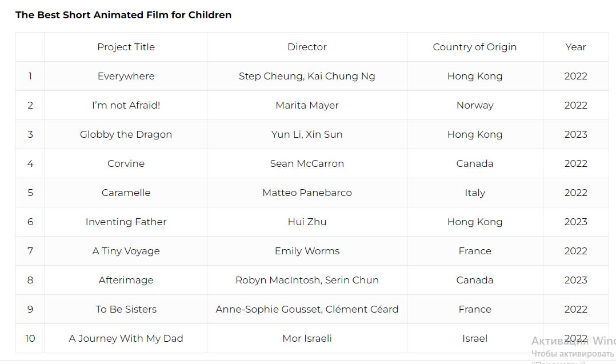Click the 'Country of Origin' column header
Screen dimensions: 616x364
(x=474, y=47)
